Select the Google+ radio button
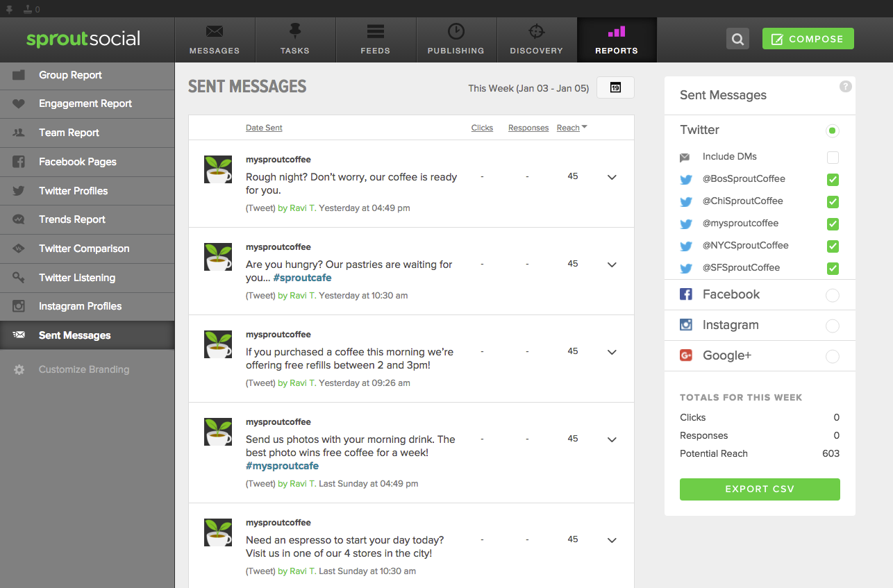 coord(833,356)
